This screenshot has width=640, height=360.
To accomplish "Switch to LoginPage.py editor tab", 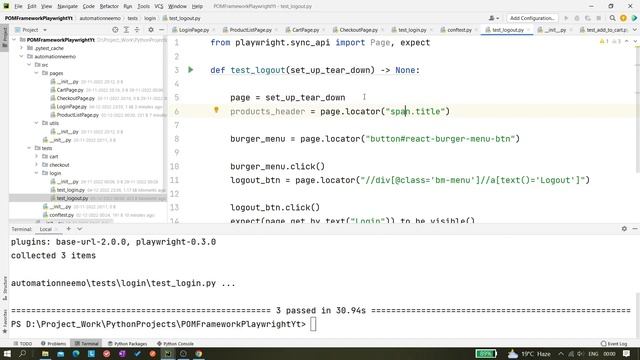I will click(x=194, y=30).
